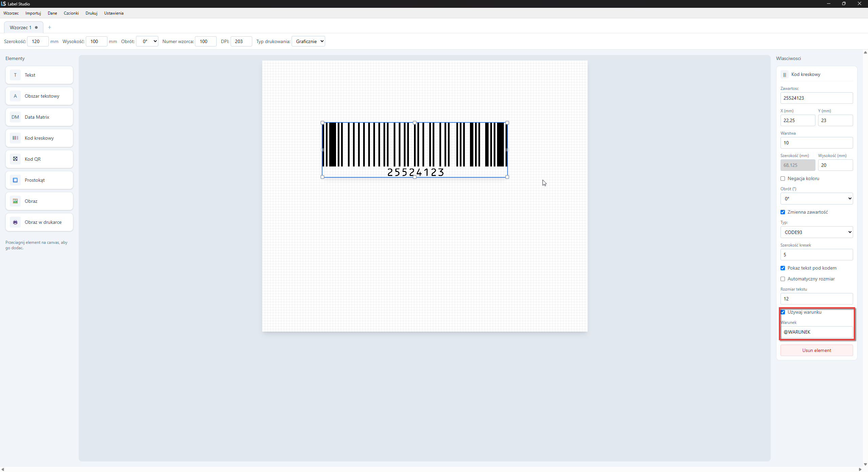Image resolution: width=868 pixels, height=472 pixels.
Task: Select the Tekst element icon
Action: (x=15, y=75)
